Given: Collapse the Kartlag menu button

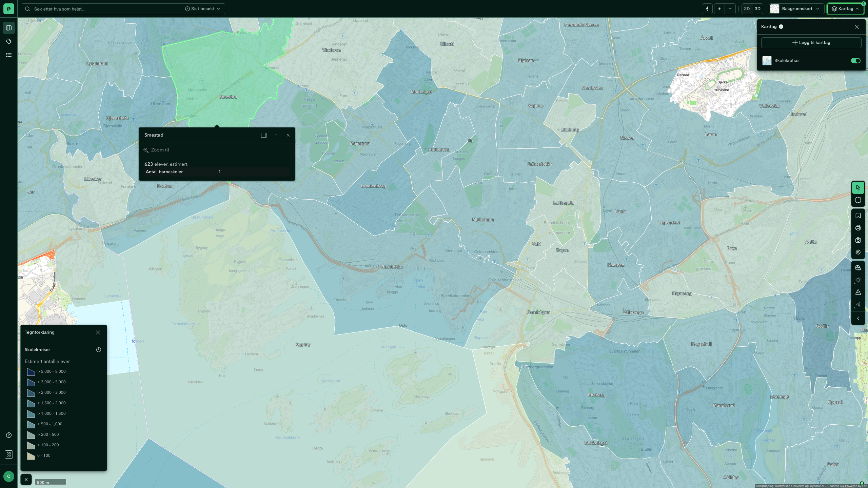Looking at the screenshot, I should [x=845, y=9].
